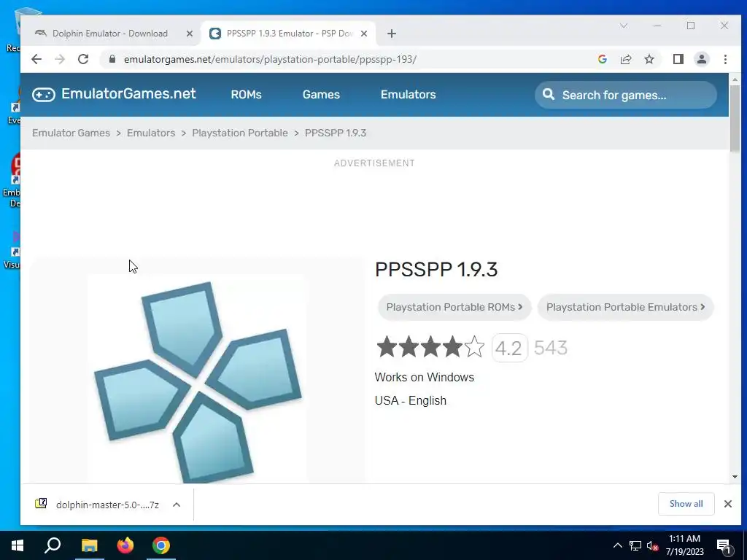Click the Search for games field
747x560 pixels.
coord(625,95)
